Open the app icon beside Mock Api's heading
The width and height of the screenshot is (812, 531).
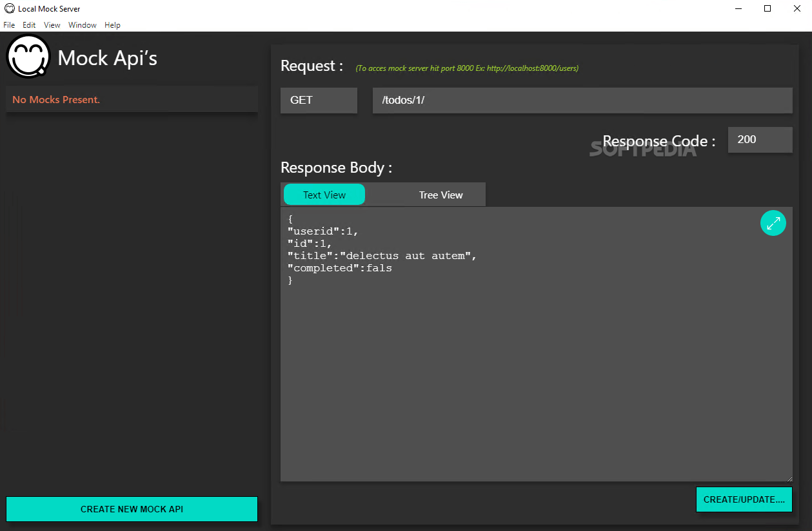28,57
